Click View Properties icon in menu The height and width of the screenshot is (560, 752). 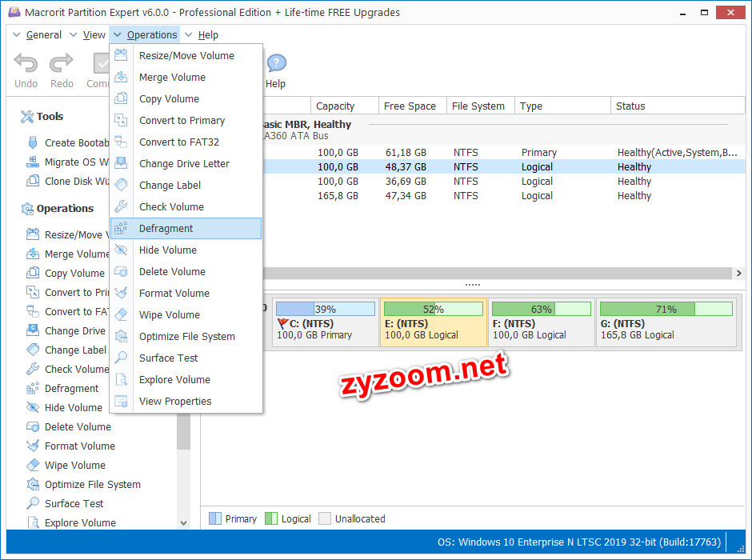pos(121,401)
